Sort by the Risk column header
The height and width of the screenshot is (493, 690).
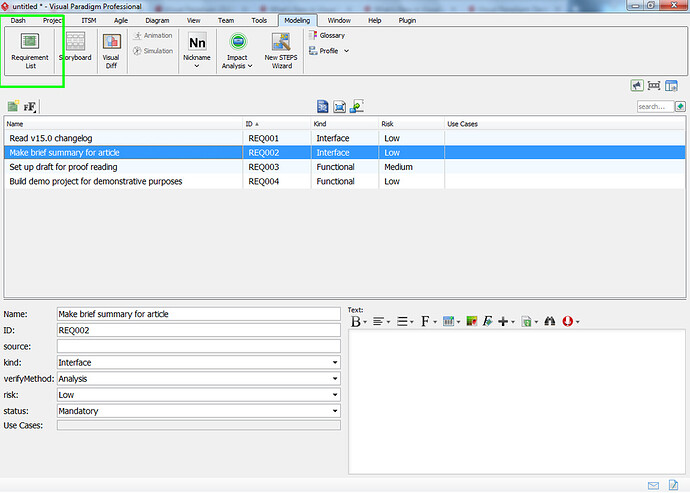pyautogui.click(x=411, y=124)
